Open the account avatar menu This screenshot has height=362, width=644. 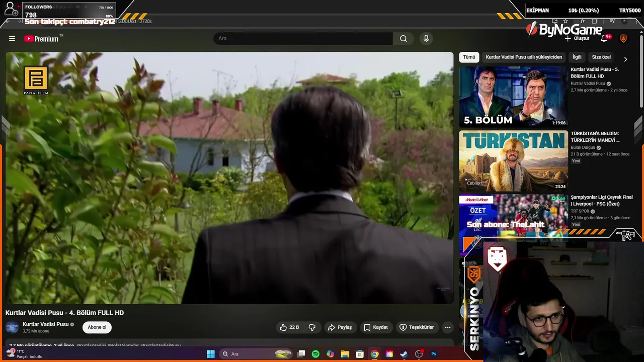point(623,39)
